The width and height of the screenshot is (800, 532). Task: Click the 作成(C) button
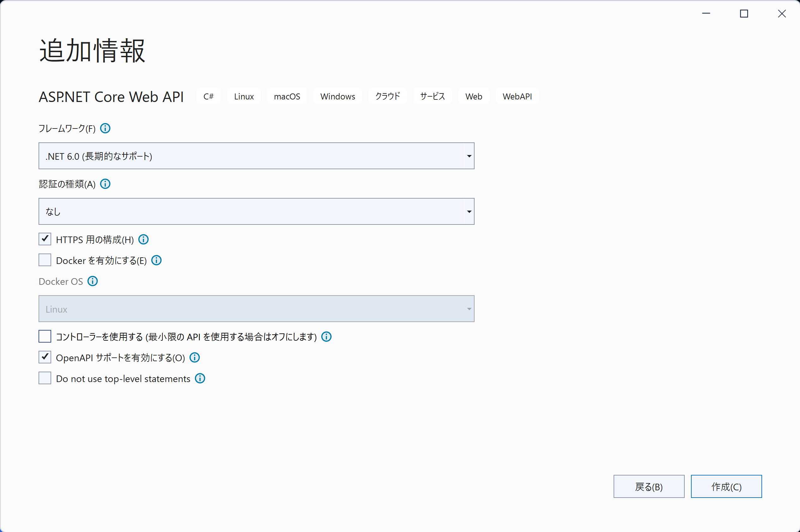tap(726, 487)
